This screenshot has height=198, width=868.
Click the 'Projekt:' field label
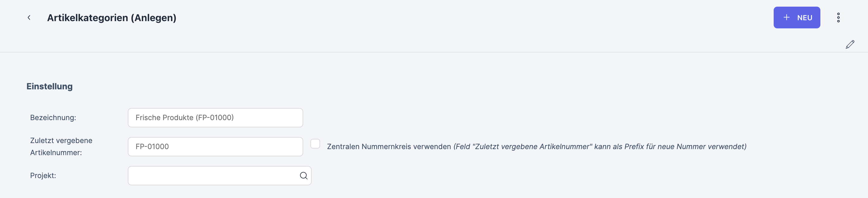pos(43,176)
